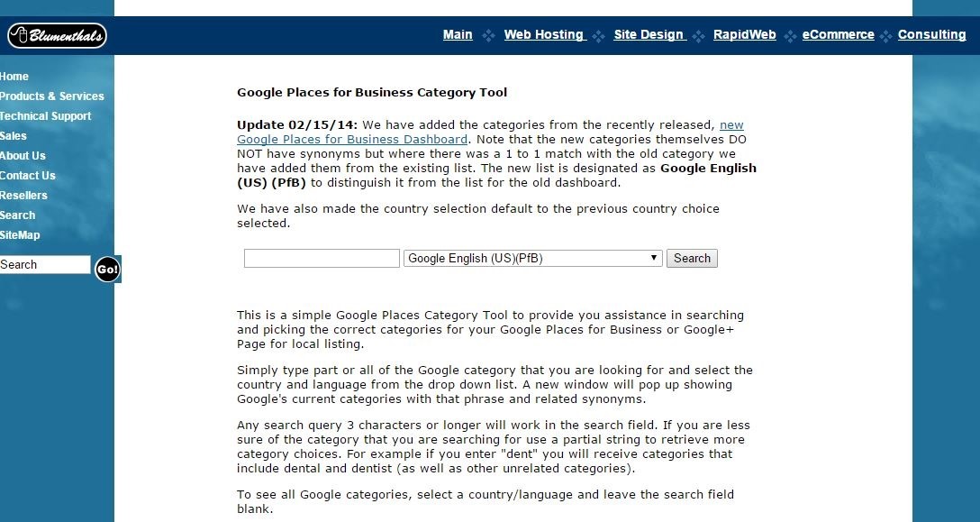
Task: Open the Main menu item
Action: click(458, 35)
